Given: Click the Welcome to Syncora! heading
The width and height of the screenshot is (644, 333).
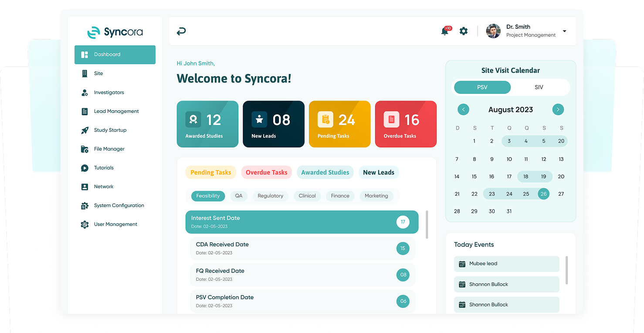Looking at the screenshot, I should pyautogui.click(x=234, y=79).
